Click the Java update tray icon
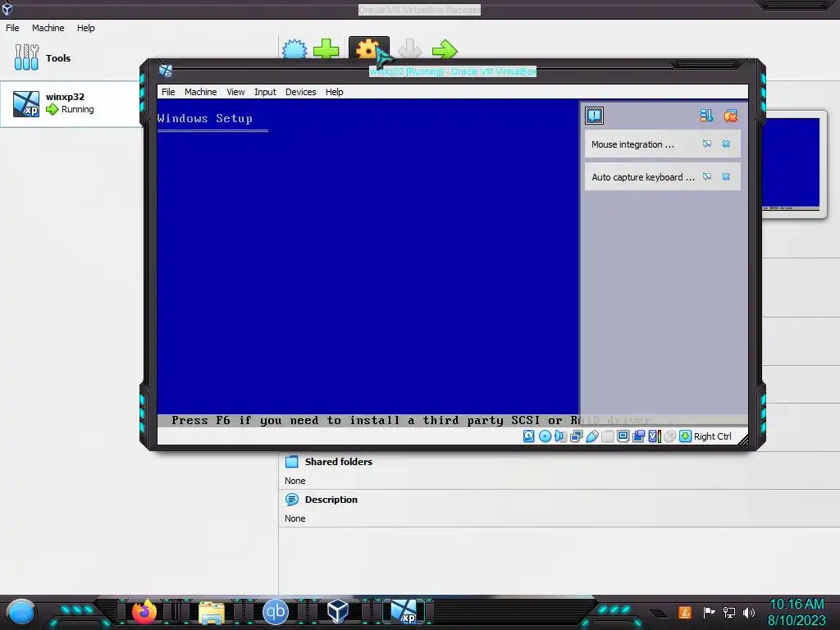This screenshot has width=840, height=630. point(685,612)
